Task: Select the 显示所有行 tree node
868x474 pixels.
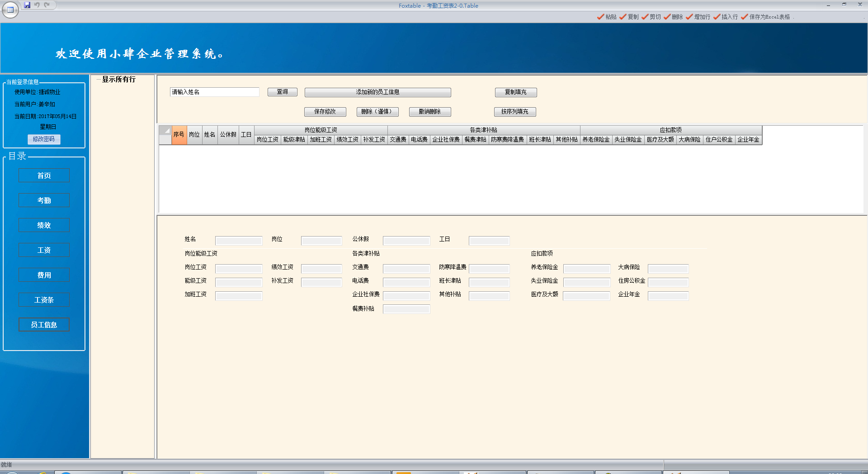Action: (118, 80)
